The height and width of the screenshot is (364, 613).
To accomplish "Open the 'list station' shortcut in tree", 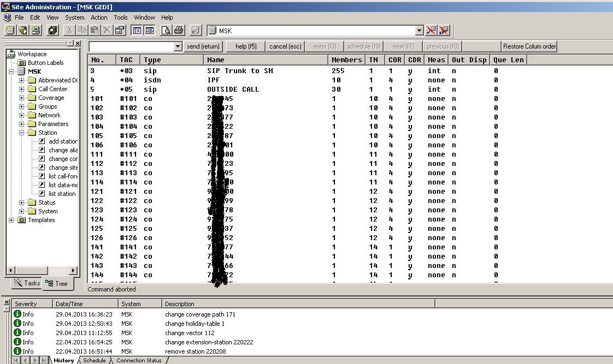I will [62, 194].
